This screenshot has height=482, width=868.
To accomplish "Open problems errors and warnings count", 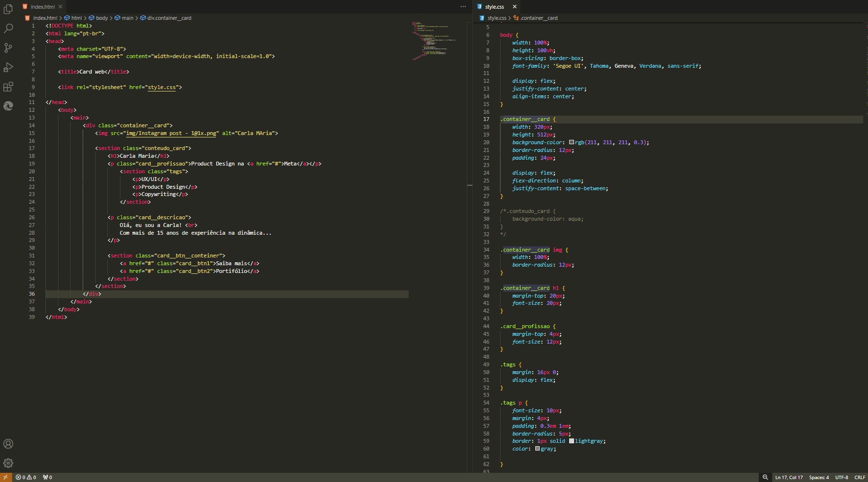I will (x=26, y=477).
